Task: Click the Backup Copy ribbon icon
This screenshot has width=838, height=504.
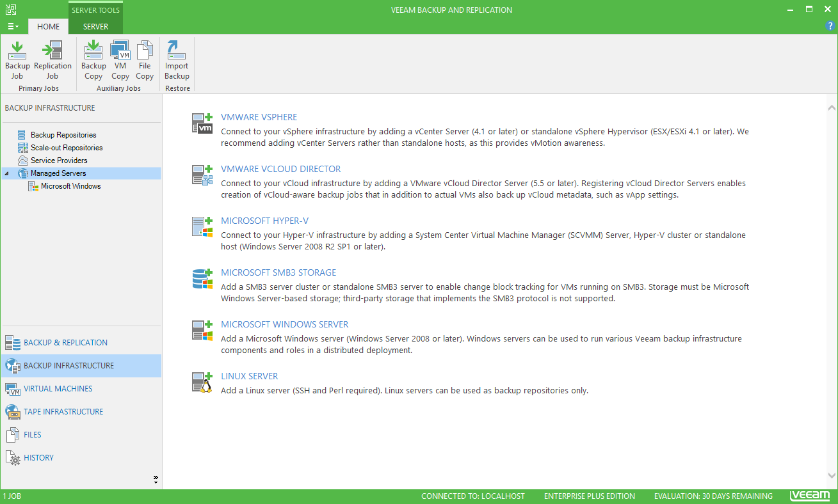Action: click(x=93, y=51)
